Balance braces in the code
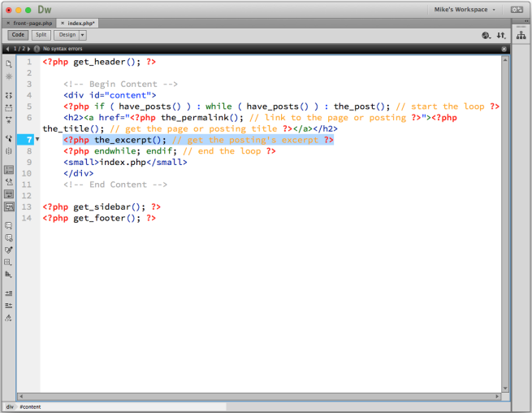The height and width of the screenshot is (413, 532). pyautogui.click(x=9, y=150)
